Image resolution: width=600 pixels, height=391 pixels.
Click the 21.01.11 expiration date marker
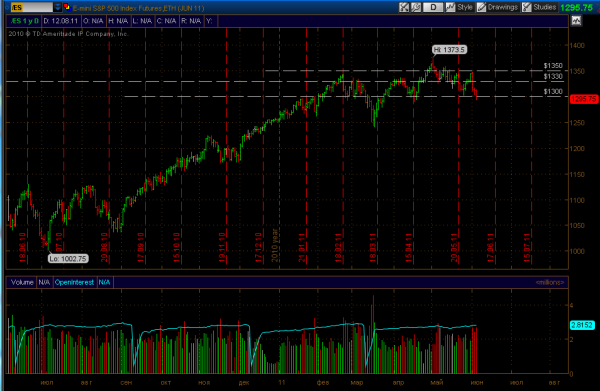point(302,248)
